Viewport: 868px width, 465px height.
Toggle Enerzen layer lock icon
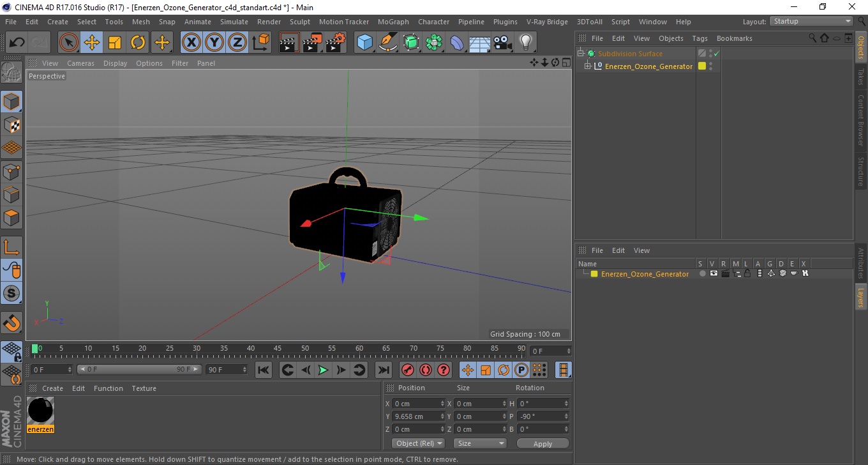(x=747, y=273)
